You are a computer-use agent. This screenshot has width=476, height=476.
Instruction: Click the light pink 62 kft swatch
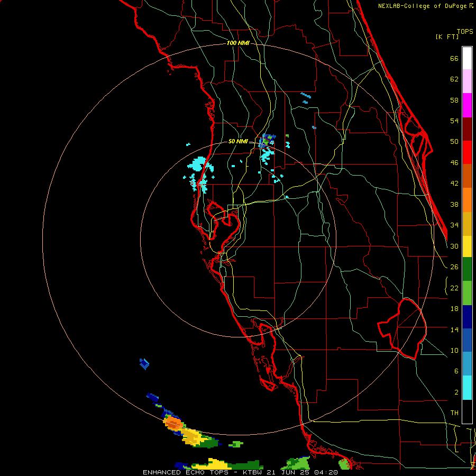pos(467,81)
